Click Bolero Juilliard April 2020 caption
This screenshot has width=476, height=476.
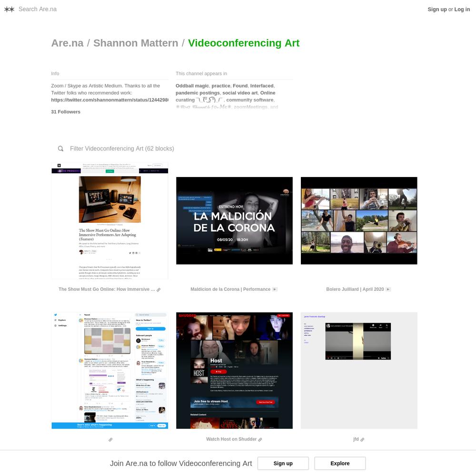pos(355,289)
